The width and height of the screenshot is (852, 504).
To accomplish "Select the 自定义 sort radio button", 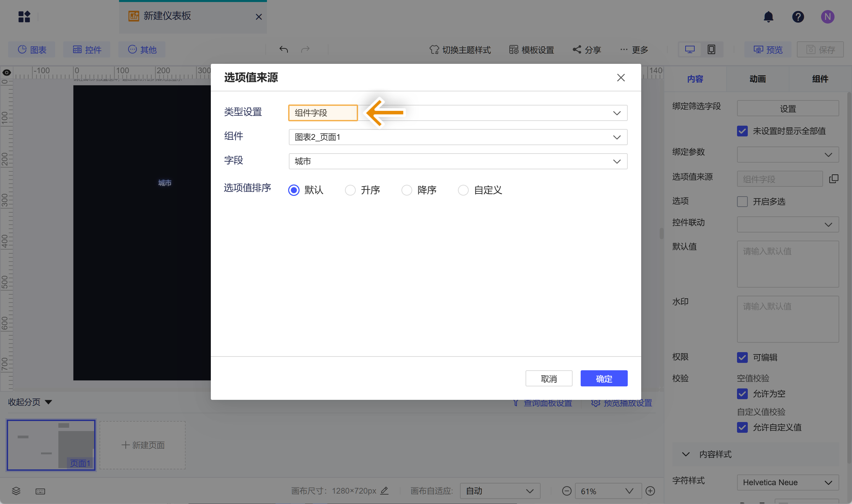I will tap(463, 190).
